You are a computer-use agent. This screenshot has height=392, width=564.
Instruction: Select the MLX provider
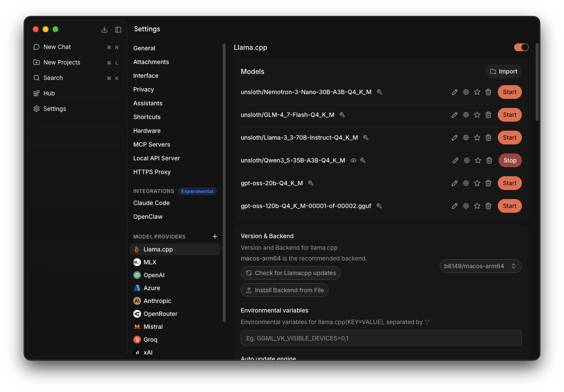tap(175, 262)
